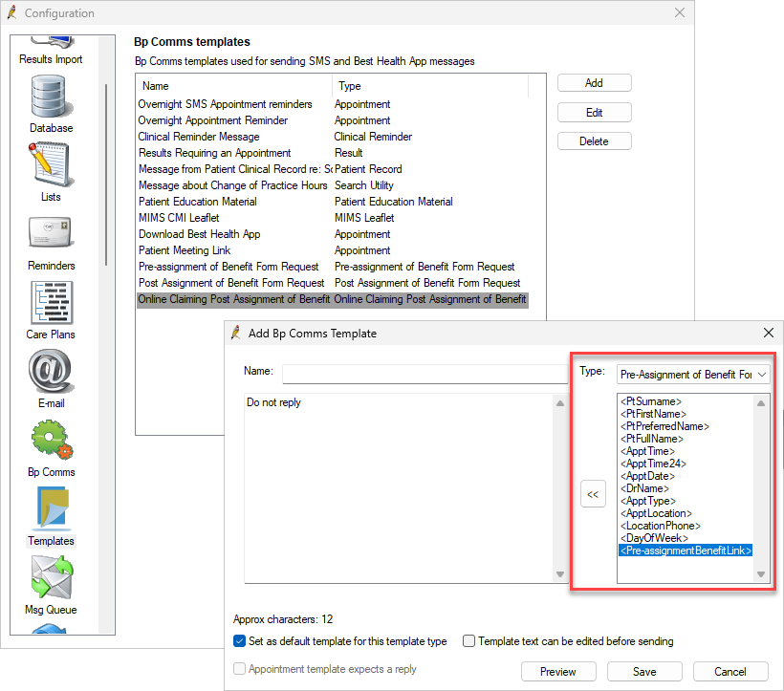Open Results Import in Configuration sidebar

pyautogui.click(x=51, y=52)
